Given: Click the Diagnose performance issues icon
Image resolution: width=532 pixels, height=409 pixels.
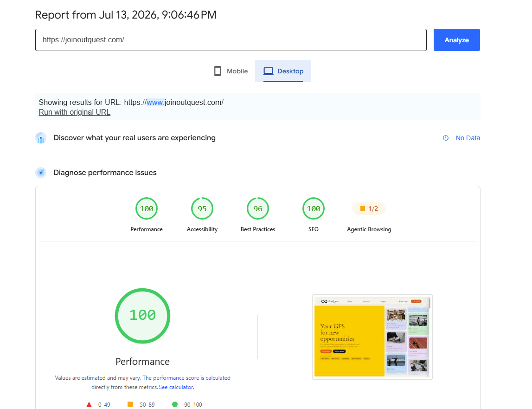Looking at the screenshot, I should click(41, 173).
